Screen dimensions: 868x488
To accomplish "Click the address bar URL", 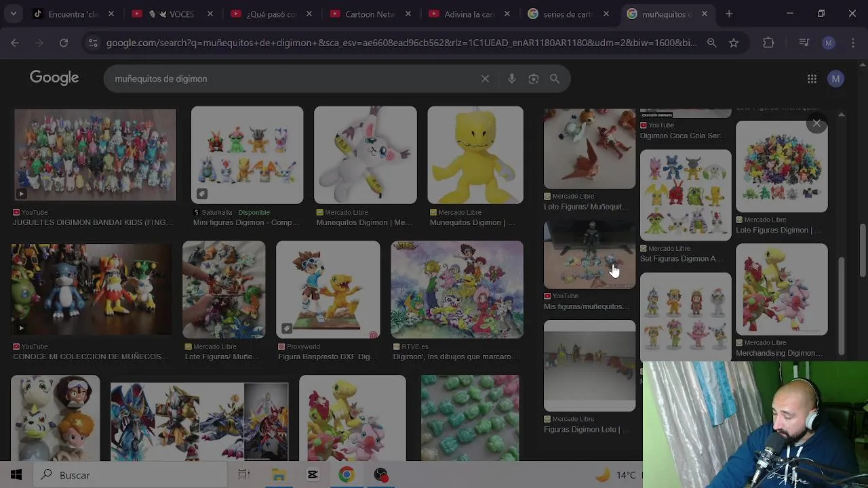I will coord(401,43).
